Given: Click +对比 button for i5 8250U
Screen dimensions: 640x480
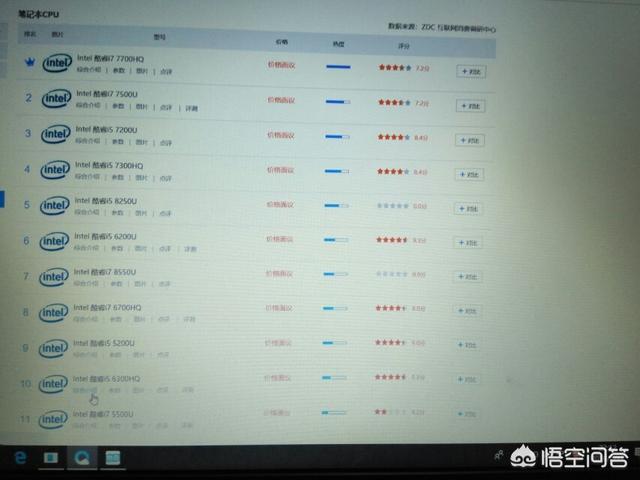Looking at the screenshot, I should tap(469, 209).
